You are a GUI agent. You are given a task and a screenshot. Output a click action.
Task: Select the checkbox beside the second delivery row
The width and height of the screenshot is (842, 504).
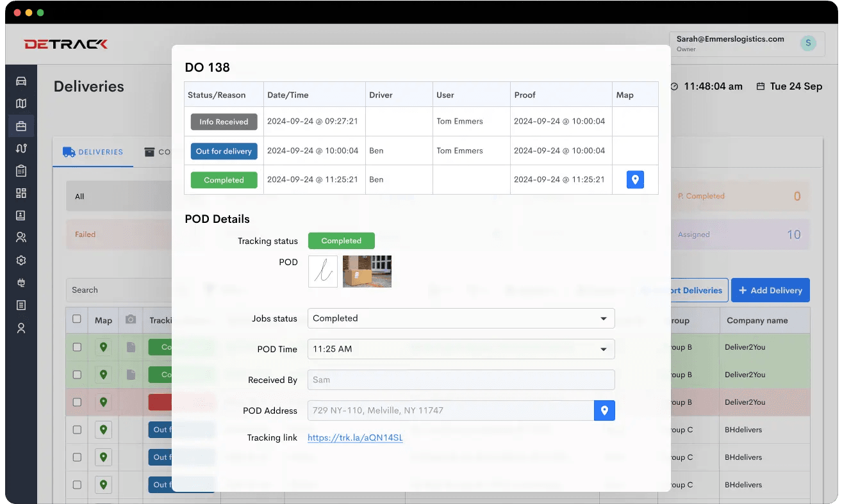[77, 375]
